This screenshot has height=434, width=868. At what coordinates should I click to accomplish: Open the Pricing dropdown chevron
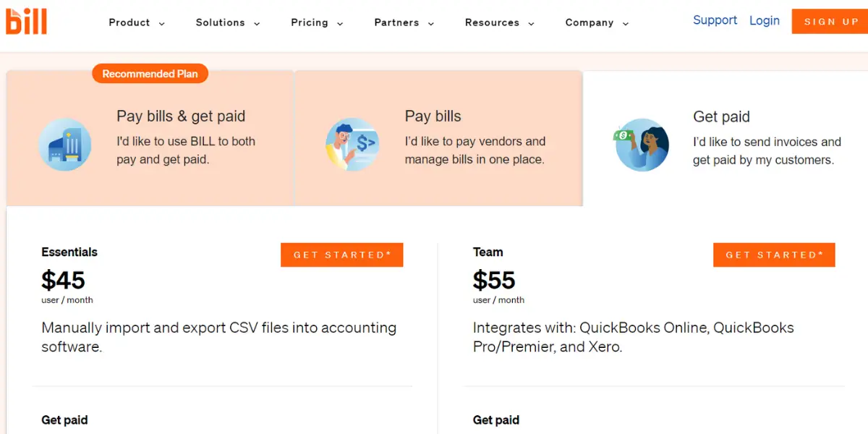[340, 24]
